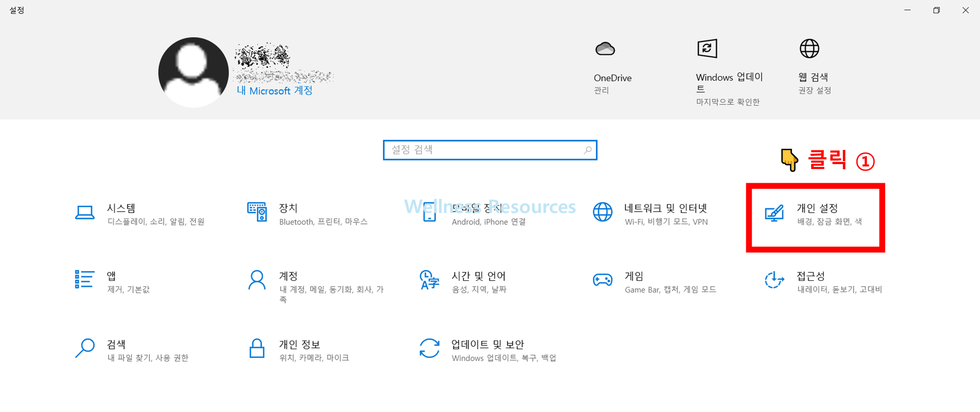Viewport: 980px width, 412px height.
Task: Open the phone icon above Android, iPhone 연결
Action: 430,212
